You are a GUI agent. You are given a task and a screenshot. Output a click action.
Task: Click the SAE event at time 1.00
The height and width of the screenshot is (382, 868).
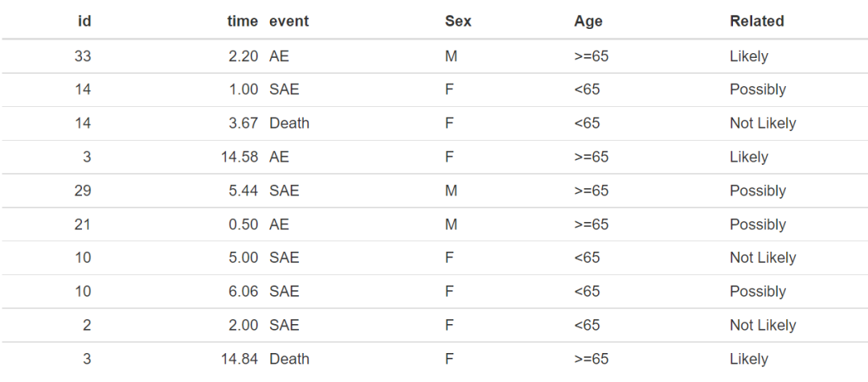(x=284, y=90)
